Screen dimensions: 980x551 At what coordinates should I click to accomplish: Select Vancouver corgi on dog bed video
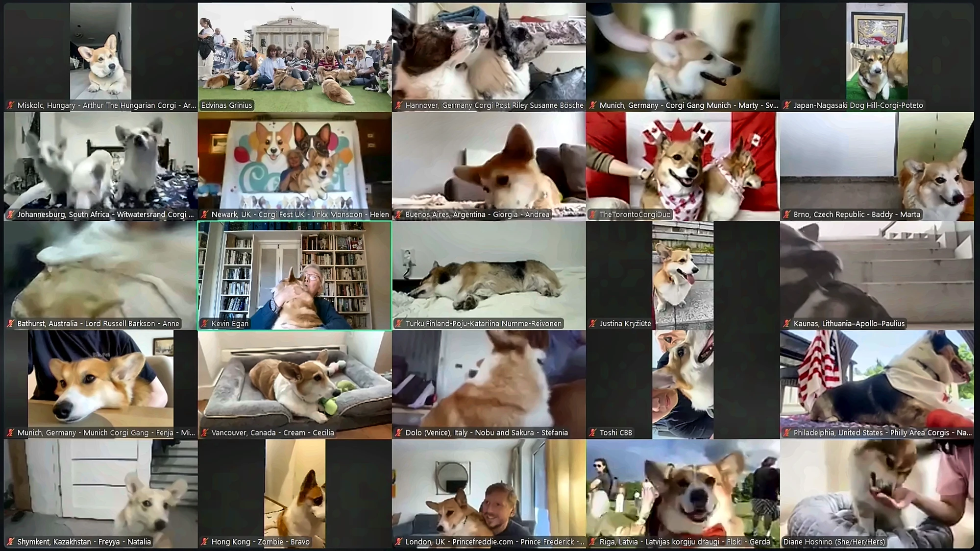[x=294, y=384]
